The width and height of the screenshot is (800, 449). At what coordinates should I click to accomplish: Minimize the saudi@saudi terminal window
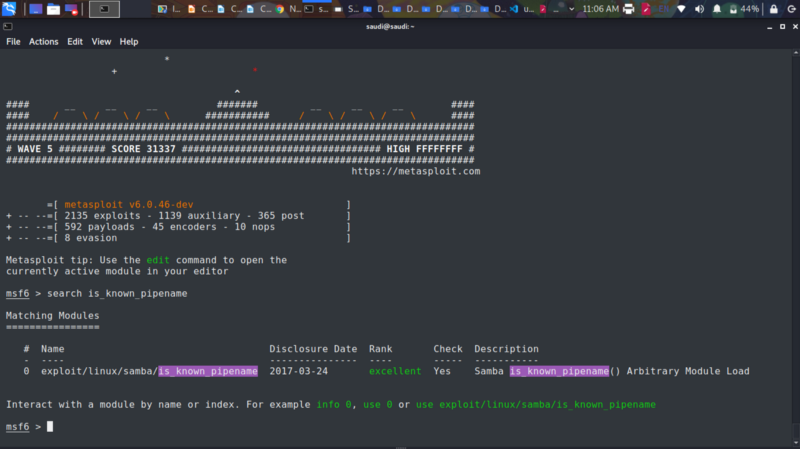(x=769, y=27)
